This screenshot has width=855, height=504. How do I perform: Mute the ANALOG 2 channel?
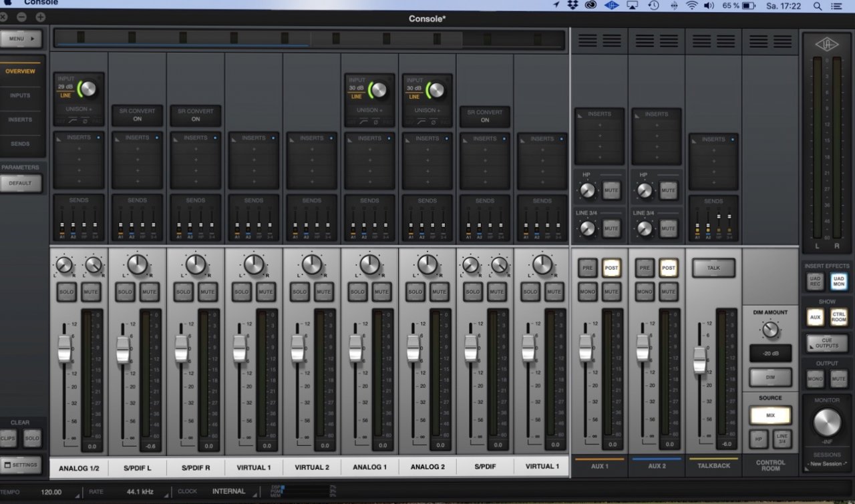tap(439, 292)
